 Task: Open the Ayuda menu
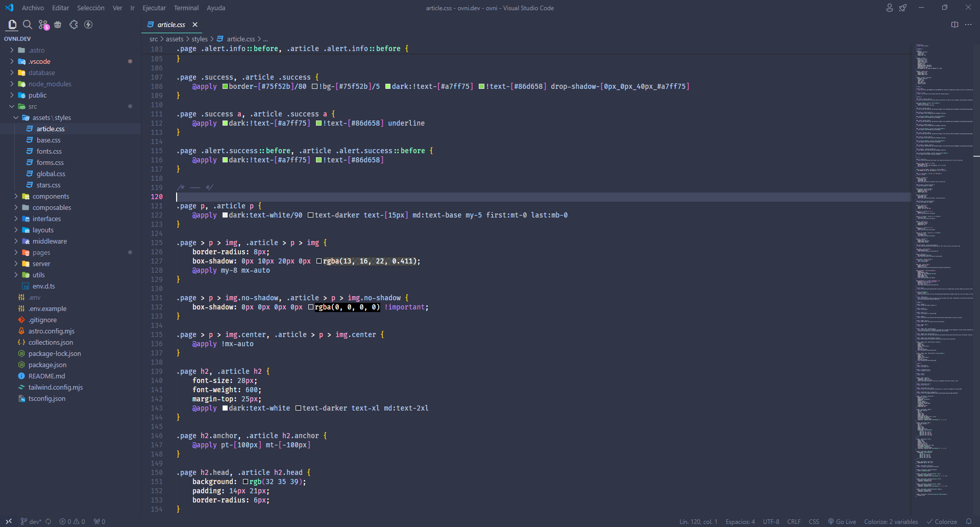(x=216, y=8)
